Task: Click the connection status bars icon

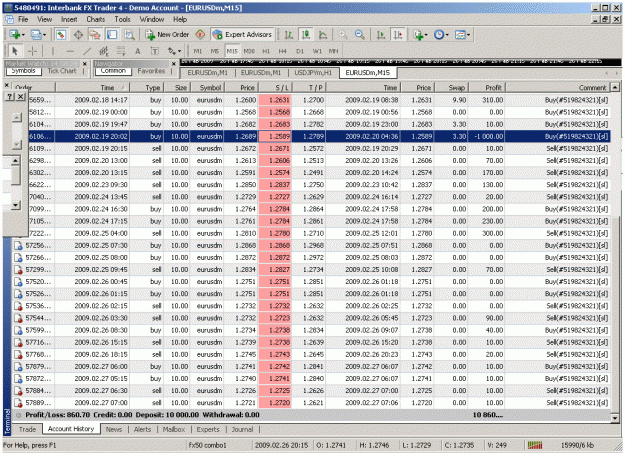Action: point(535,445)
